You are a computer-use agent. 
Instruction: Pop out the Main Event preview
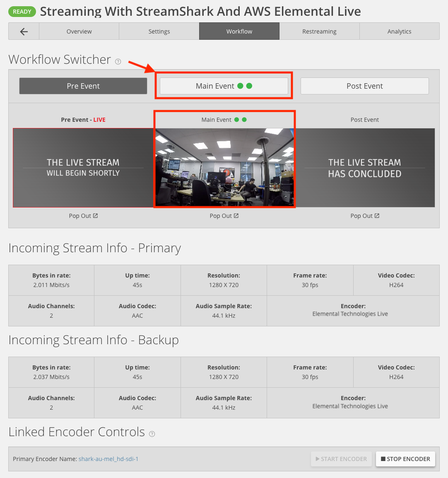pyautogui.click(x=224, y=216)
